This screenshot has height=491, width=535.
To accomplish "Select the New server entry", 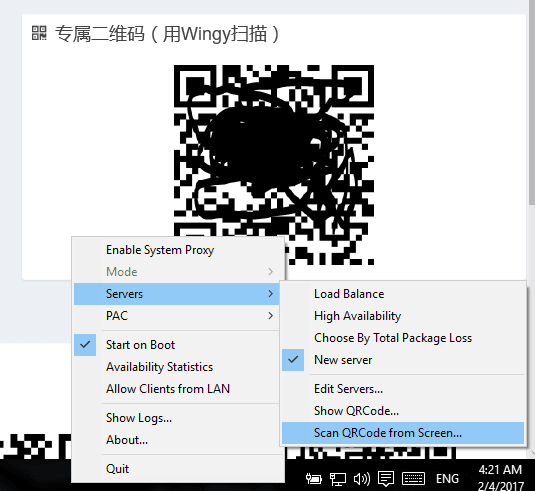I will pos(403,360).
